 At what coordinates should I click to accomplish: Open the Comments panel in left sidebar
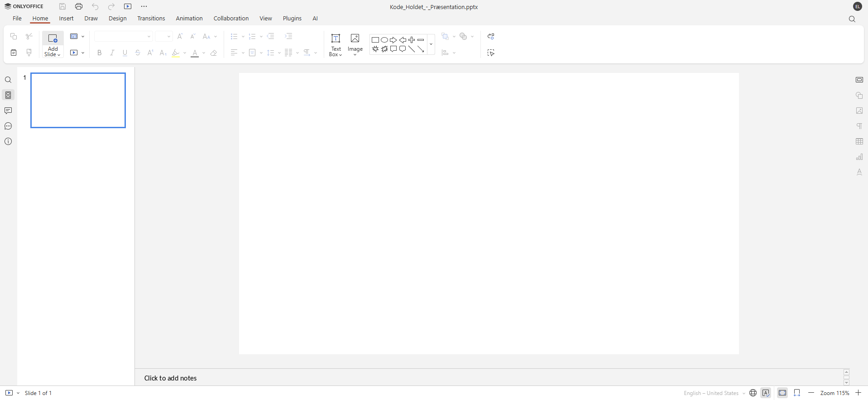pyautogui.click(x=8, y=111)
